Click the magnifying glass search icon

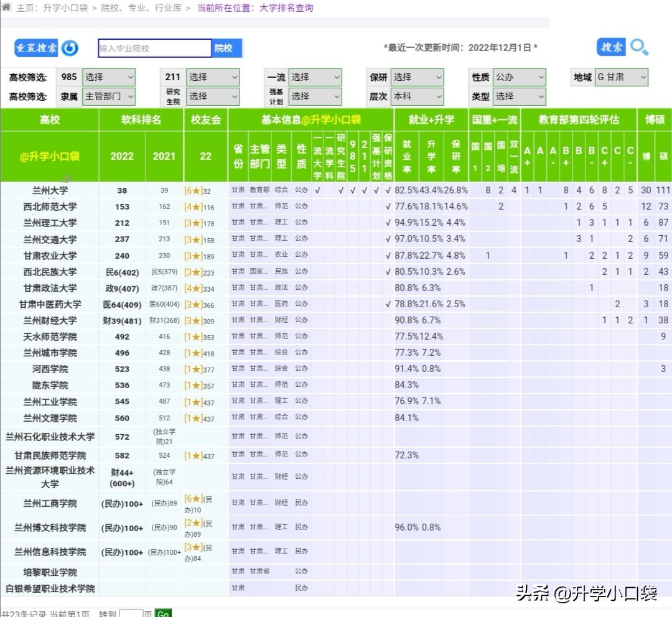tap(638, 47)
